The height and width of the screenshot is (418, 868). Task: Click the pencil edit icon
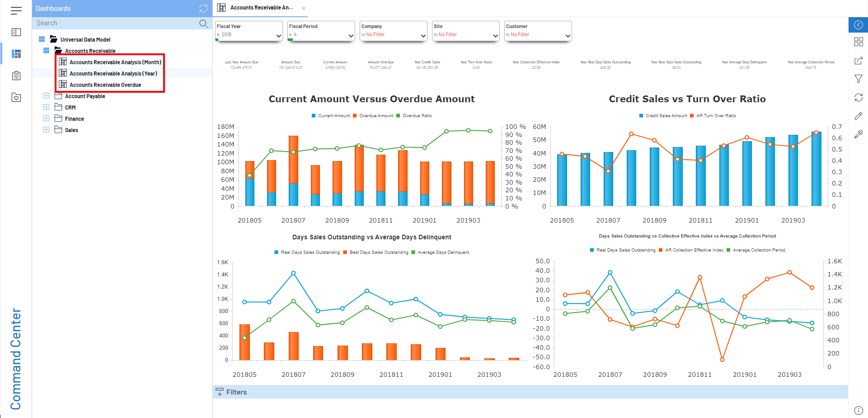(x=859, y=116)
